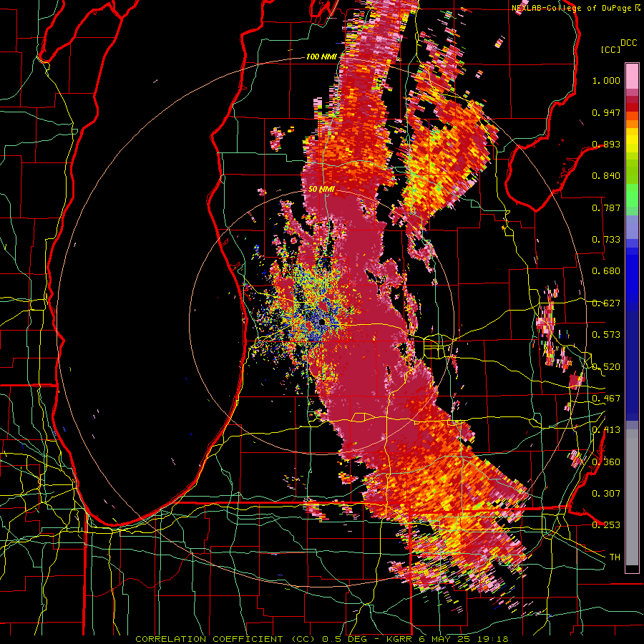Click the [CC] legend heading
The width and height of the screenshot is (644, 644).
click(610, 49)
